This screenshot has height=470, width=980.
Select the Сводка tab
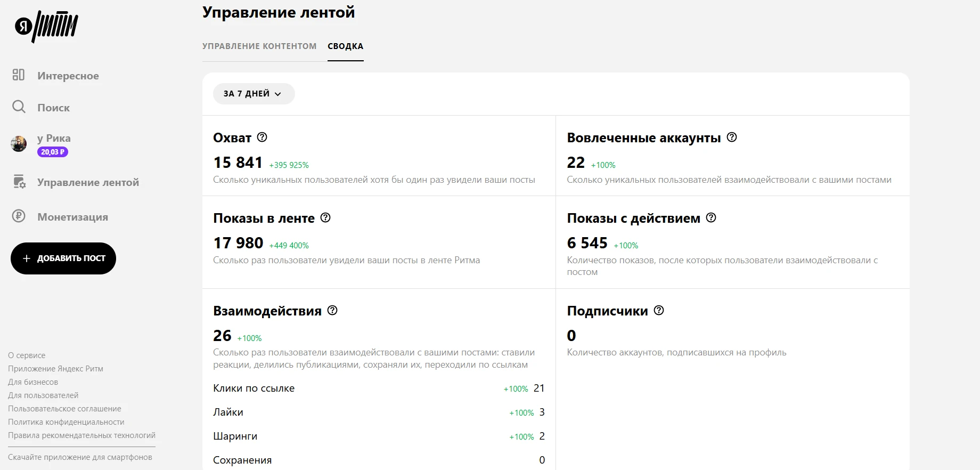pyautogui.click(x=346, y=46)
